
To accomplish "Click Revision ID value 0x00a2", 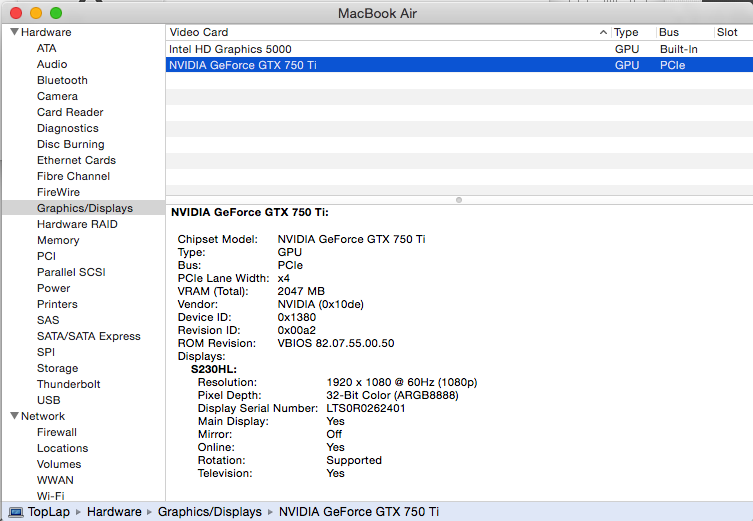I will pos(296,330).
